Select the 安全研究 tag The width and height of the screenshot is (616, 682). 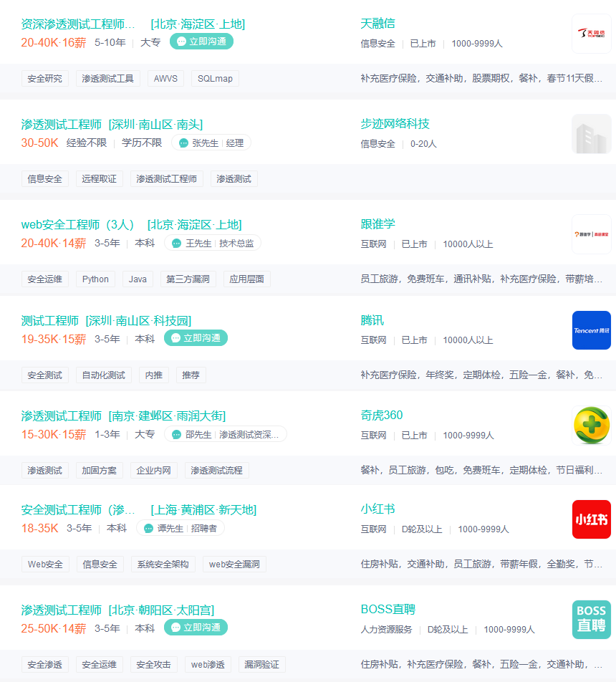[45, 79]
